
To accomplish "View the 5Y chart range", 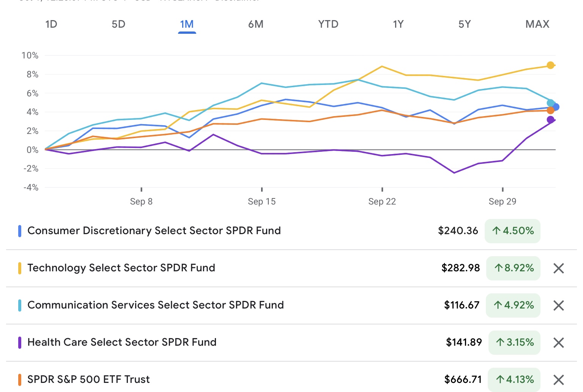I will point(465,24).
